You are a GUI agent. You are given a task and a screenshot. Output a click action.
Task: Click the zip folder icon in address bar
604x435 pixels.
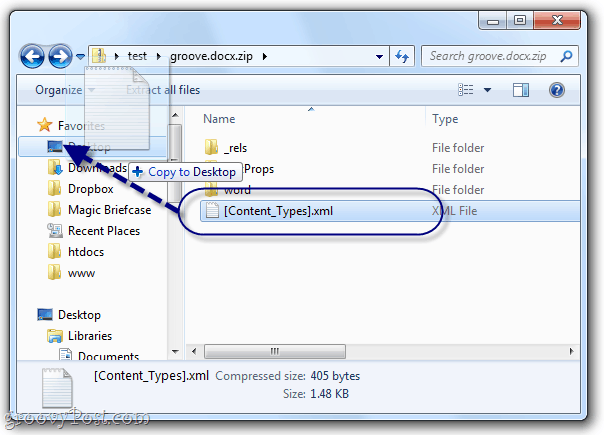tap(99, 56)
